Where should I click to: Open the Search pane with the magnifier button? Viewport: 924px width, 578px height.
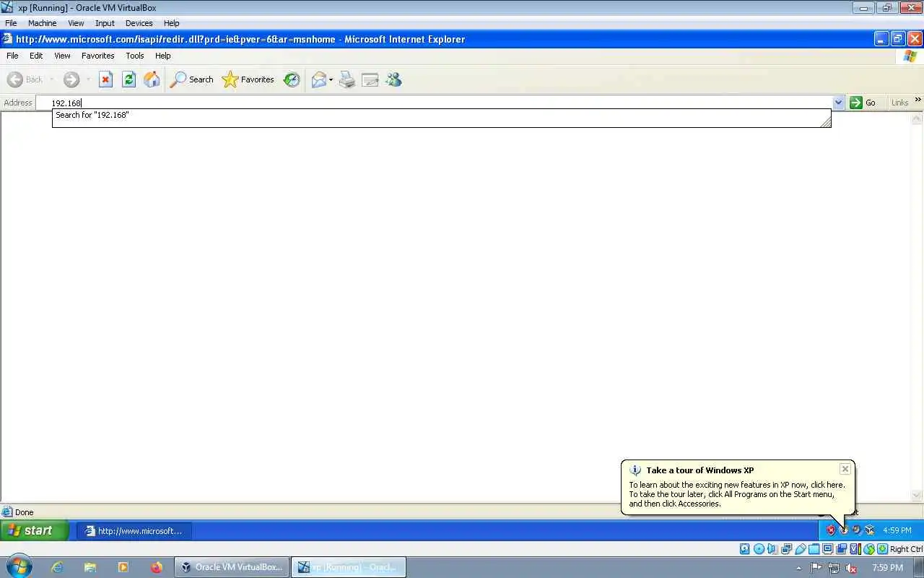pyautogui.click(x=192, y=79)
